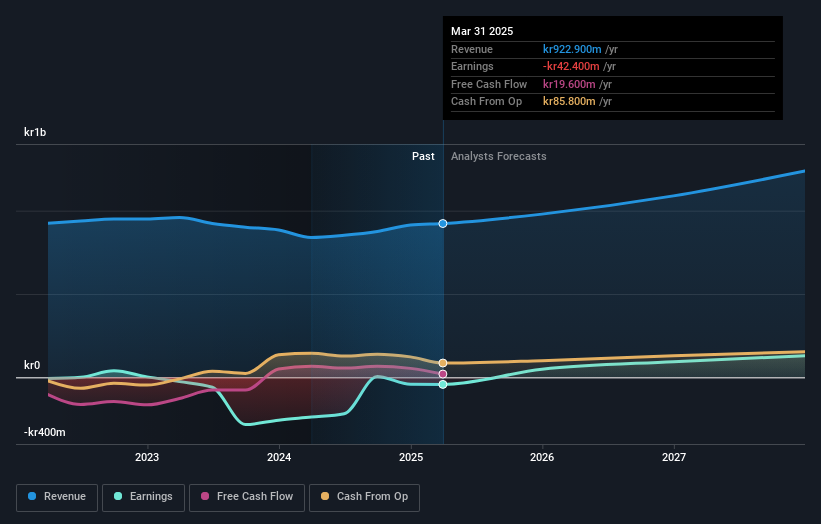
Task: Click the 2024 x-axis label
Action: 279,458
